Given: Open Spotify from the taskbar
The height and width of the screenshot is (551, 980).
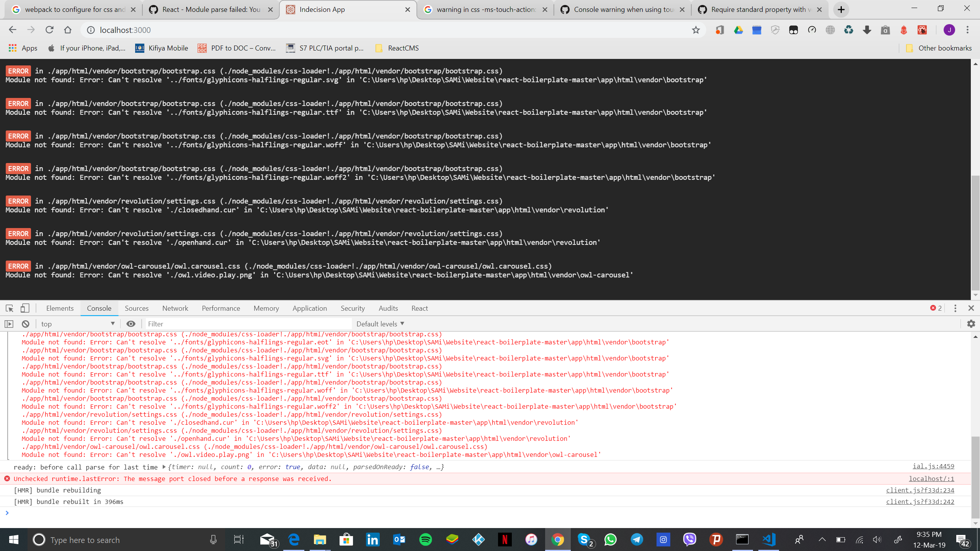Looking at the screenshot, I should point(425,540).
